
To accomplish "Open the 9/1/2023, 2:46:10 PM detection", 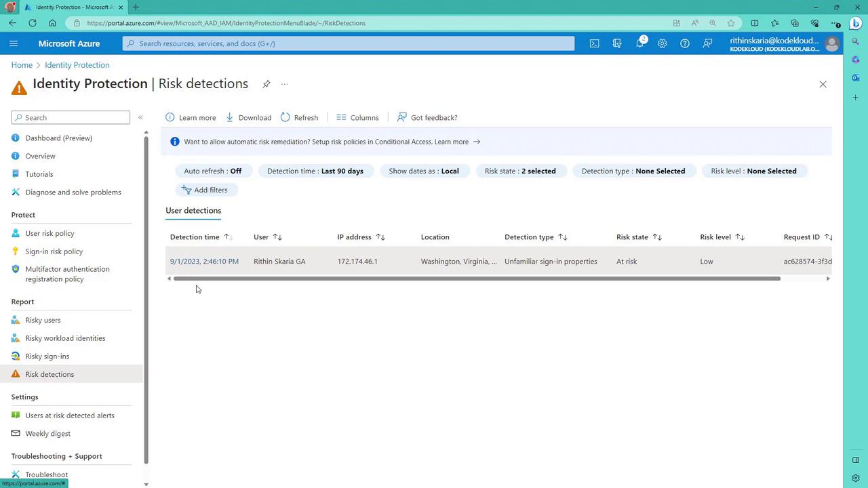I will 204,262.
